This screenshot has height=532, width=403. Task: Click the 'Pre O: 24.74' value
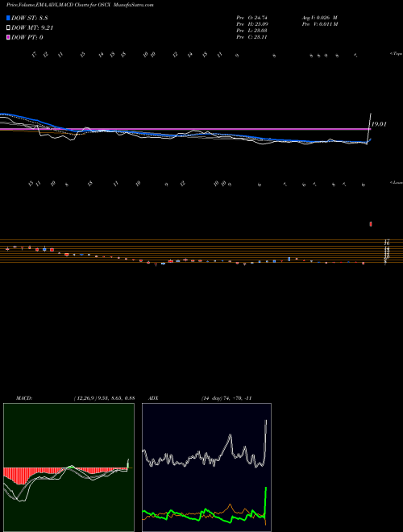(x=253, y=17)
